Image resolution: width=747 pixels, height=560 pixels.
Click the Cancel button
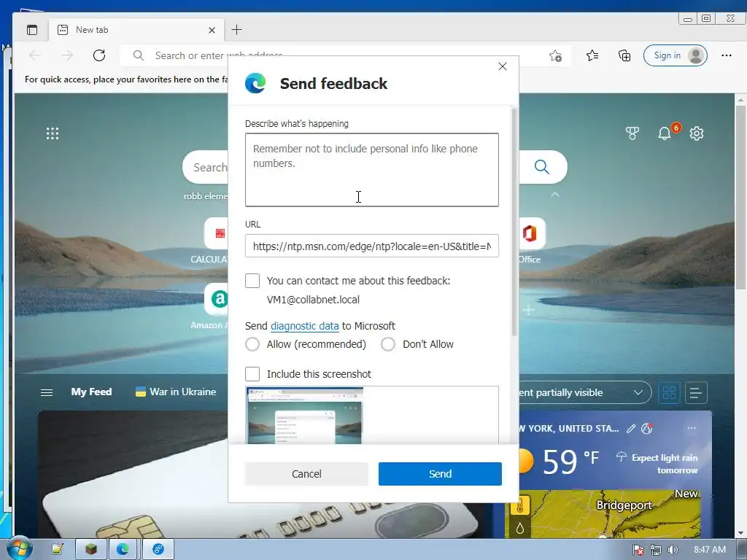point(307,474)
